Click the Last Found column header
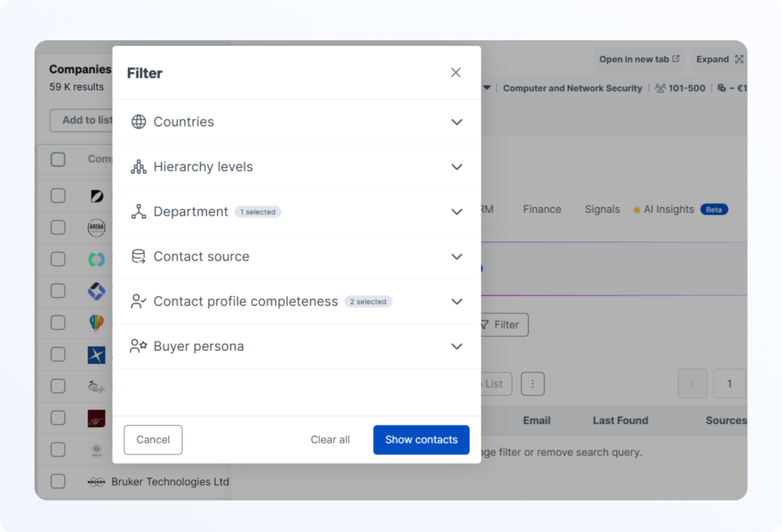The height and width of the screenshot is (532, 782). 620,421
